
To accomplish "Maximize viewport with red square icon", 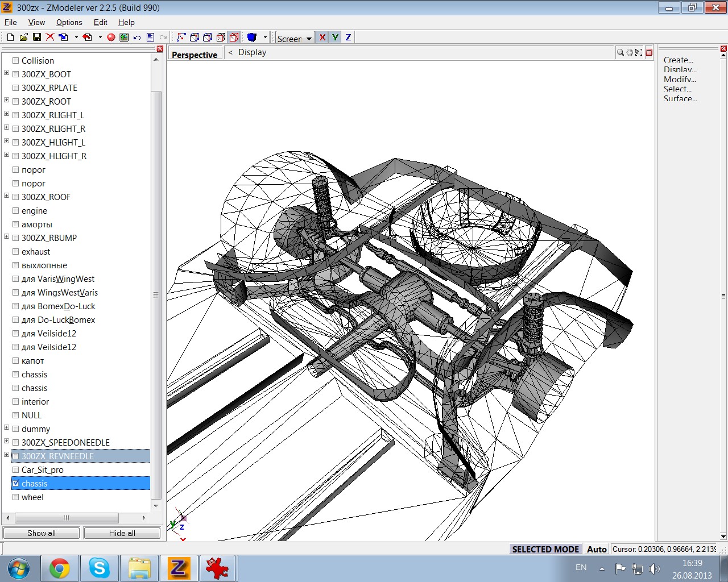I will pos(649,52).
